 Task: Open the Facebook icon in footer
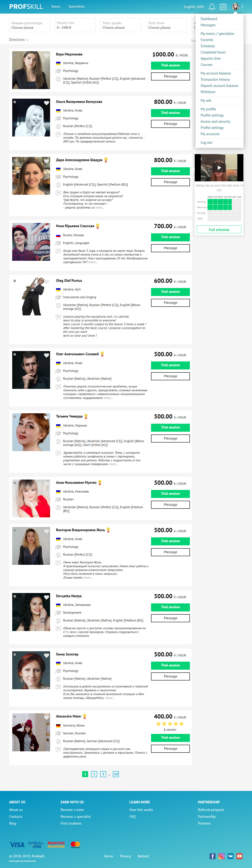coord(213,856)
